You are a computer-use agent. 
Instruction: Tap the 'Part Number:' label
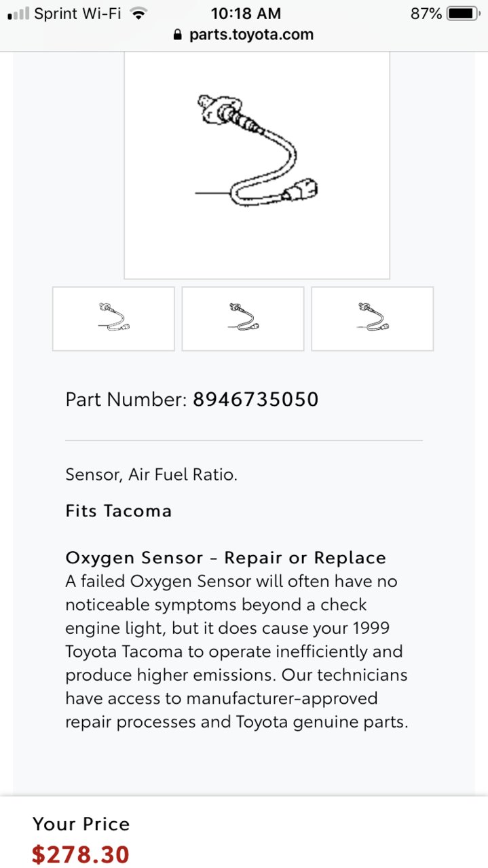click(126, 399)
